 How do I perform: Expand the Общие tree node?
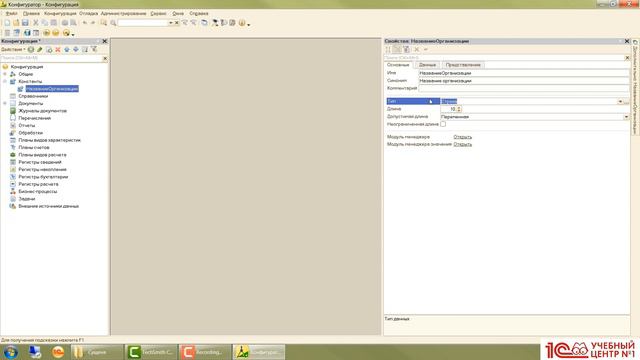(5, 74)
